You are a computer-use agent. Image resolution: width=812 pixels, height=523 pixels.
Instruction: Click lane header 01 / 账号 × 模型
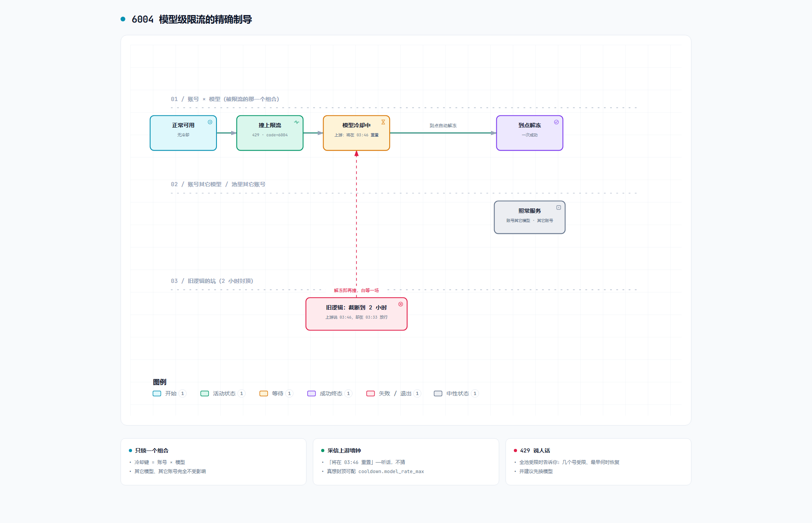(x=225, y=99)
